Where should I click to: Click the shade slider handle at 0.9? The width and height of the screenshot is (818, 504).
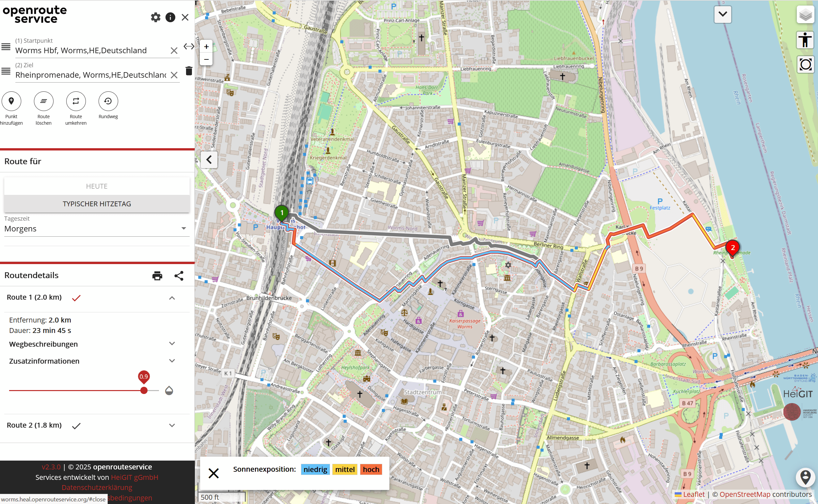tap(144, 390)
